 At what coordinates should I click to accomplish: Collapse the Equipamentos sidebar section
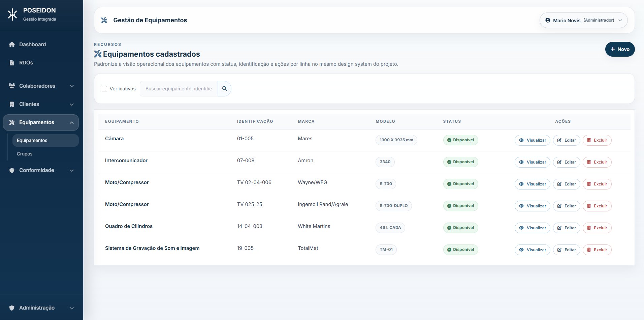click(x=72, y=122)
